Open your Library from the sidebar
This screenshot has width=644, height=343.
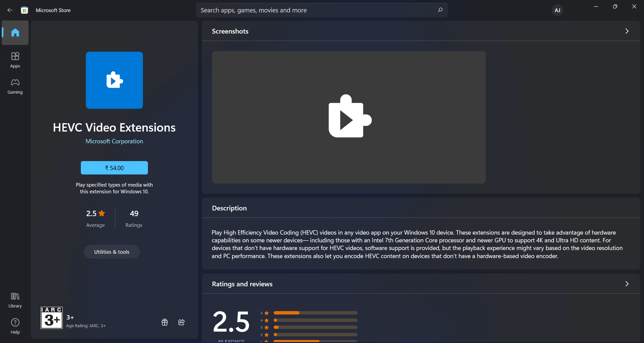point(15,300)
